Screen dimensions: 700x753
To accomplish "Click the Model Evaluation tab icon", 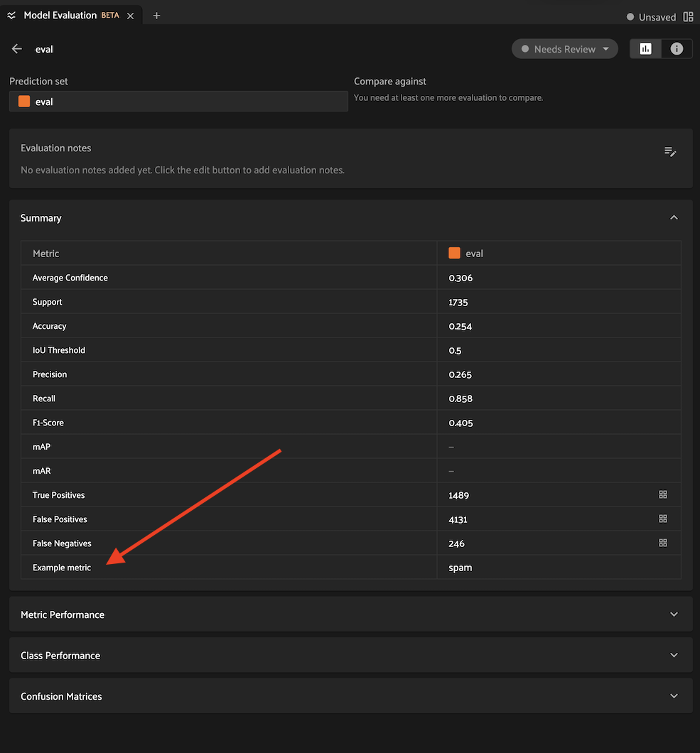I will (11, 16).
